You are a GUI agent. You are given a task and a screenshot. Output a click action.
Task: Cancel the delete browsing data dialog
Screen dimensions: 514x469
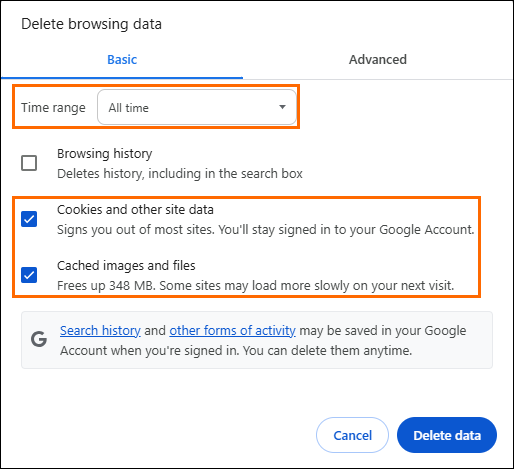(352, 435)
